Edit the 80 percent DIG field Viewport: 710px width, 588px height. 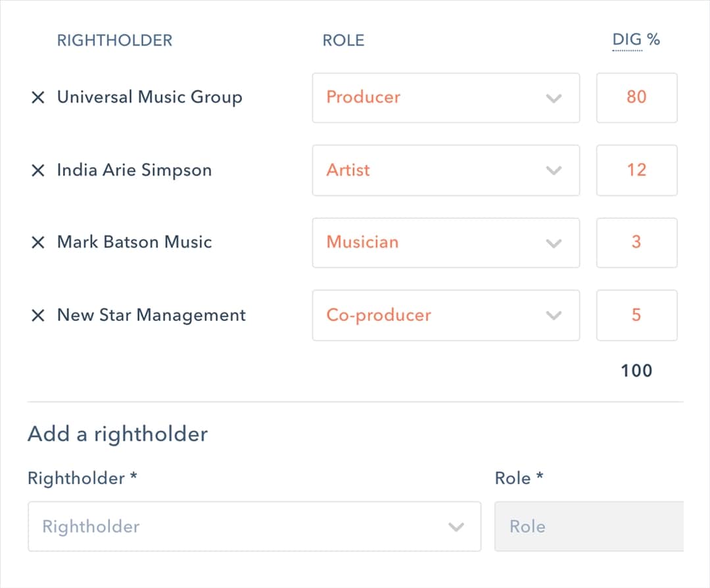(636, 98)
